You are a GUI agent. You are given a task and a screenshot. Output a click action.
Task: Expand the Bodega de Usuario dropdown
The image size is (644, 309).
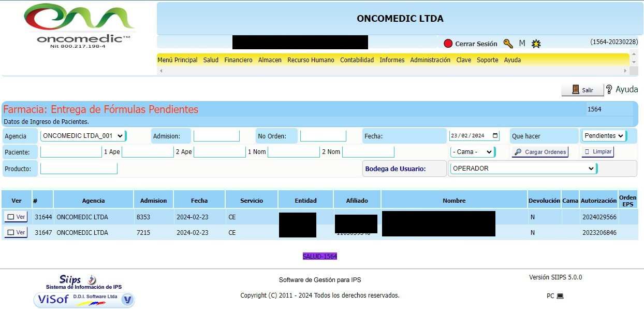click(523, 168)
